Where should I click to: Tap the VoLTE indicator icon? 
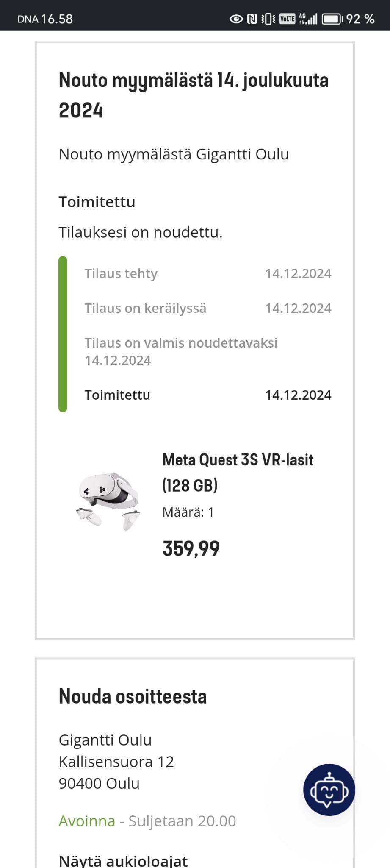point(288,19)
